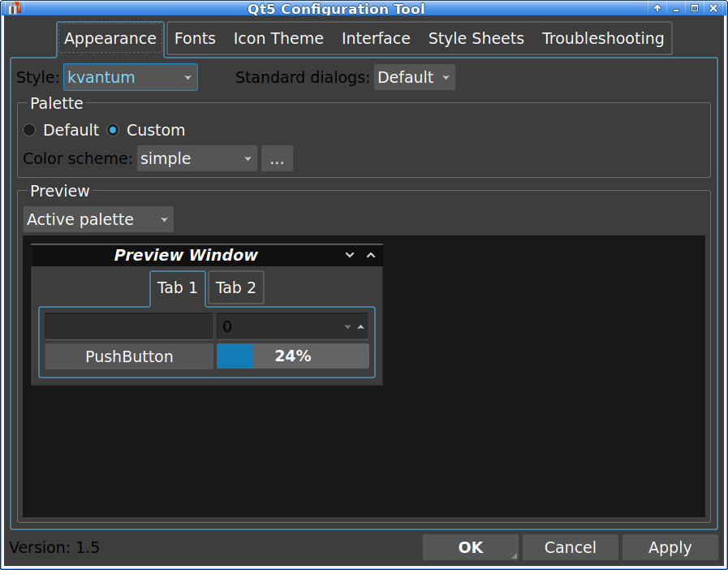Toggle the preview spinbox dropdown arrow

click(x=347, y=326)
